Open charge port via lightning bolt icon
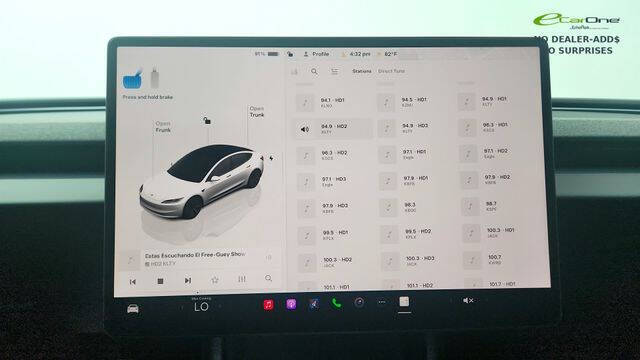Screen dimensions: 640x360 point(271,158)
